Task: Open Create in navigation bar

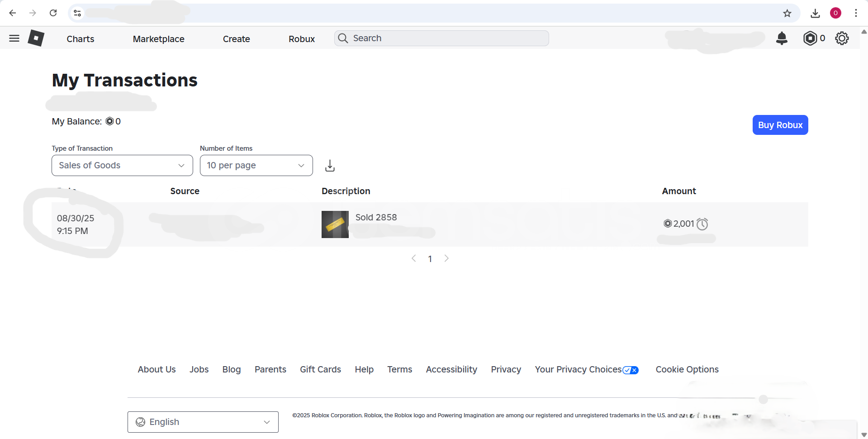Action: pyautogui.click(x=237, y=39)
